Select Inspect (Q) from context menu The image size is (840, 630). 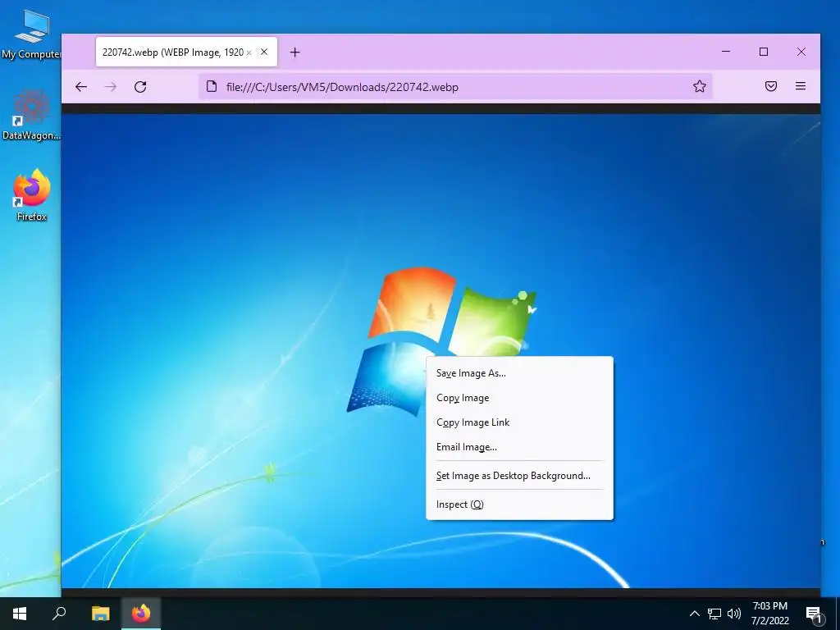519,504
